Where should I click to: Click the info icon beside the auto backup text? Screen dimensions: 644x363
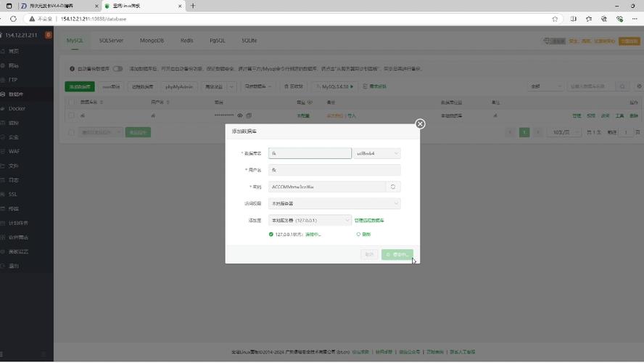72,69
